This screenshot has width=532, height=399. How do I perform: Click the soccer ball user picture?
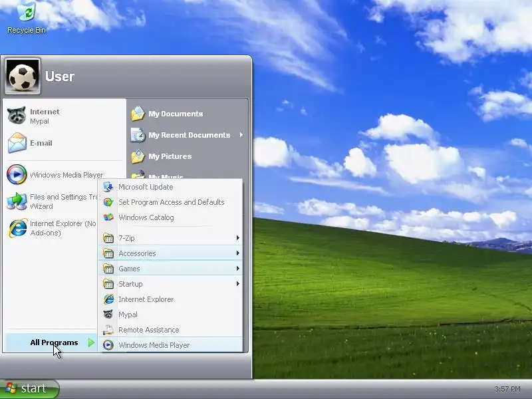point(23,76)
